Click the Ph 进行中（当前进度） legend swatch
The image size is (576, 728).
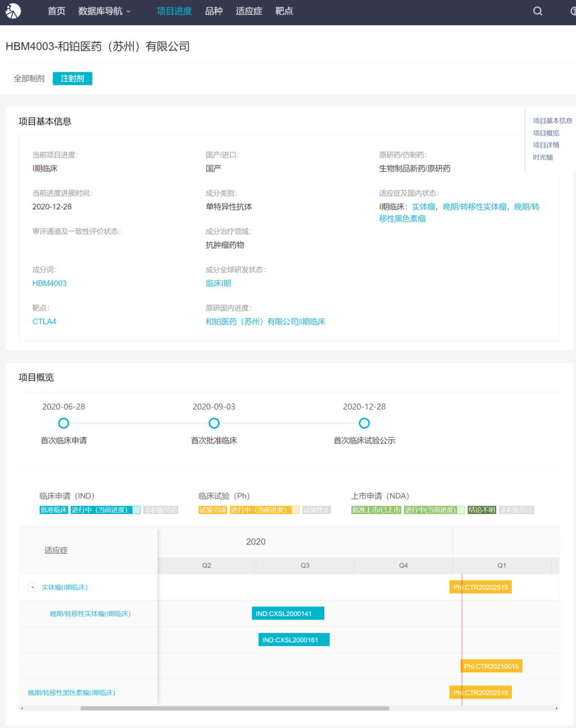265,510
